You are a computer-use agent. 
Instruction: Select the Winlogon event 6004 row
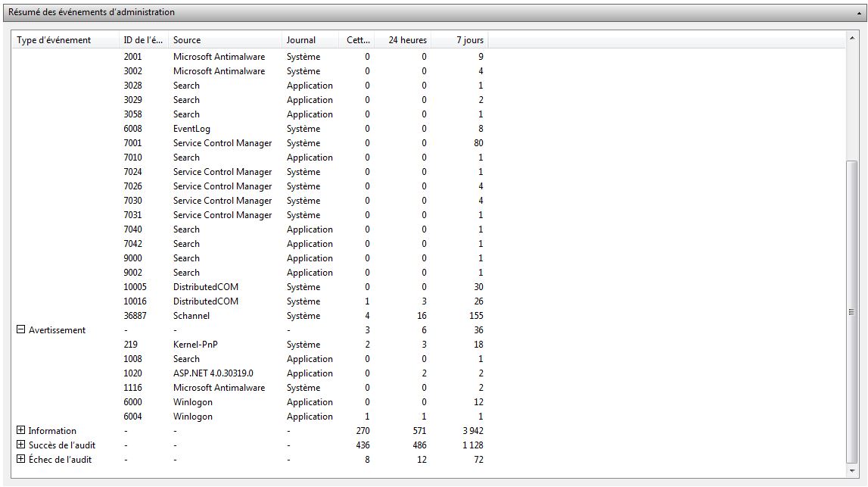tap(192, 417)
